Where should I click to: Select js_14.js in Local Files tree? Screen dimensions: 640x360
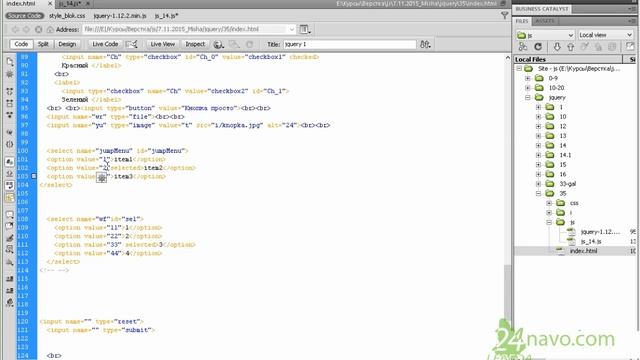591,242
